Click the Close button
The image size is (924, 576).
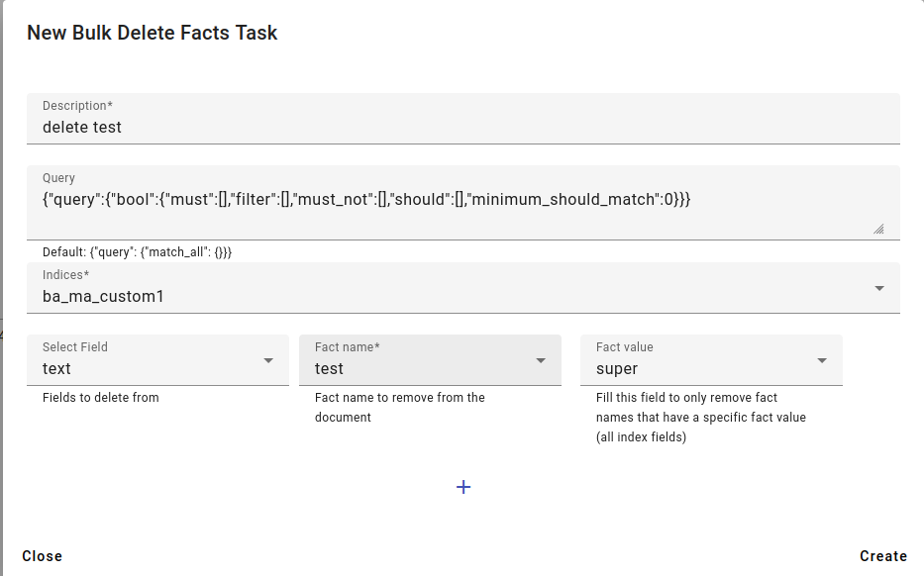pos(42,556)
